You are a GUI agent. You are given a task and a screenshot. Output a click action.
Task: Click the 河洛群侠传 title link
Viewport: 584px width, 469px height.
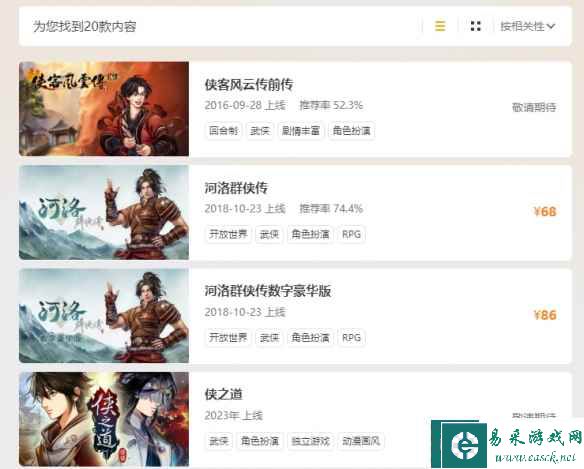pyautogui.click(x=236, y=188)
